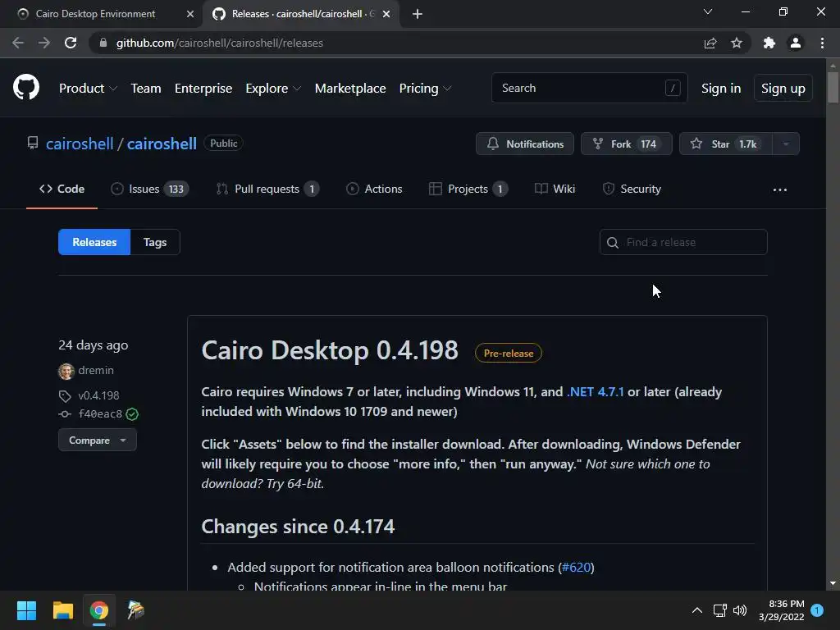Viewport: 840px width, 630px height.
Task: Open GitHub Marketplace
Action: (x=350, y=89)
